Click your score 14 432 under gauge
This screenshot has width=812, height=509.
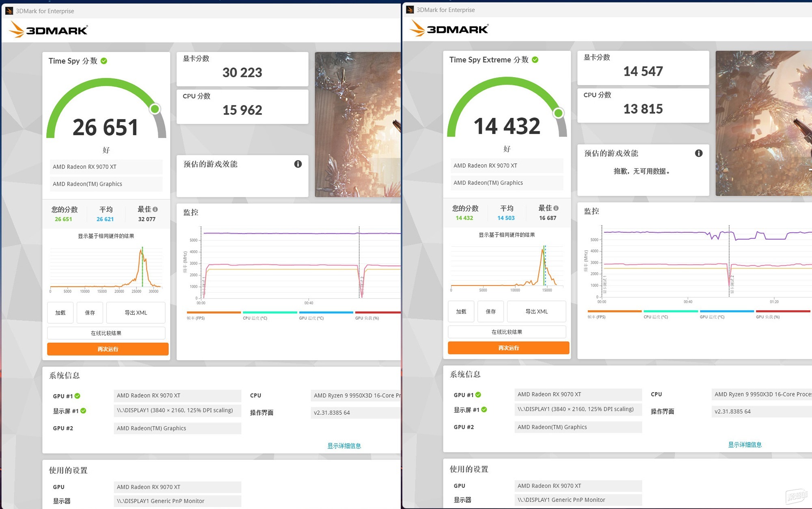click(x=464, y=218)
